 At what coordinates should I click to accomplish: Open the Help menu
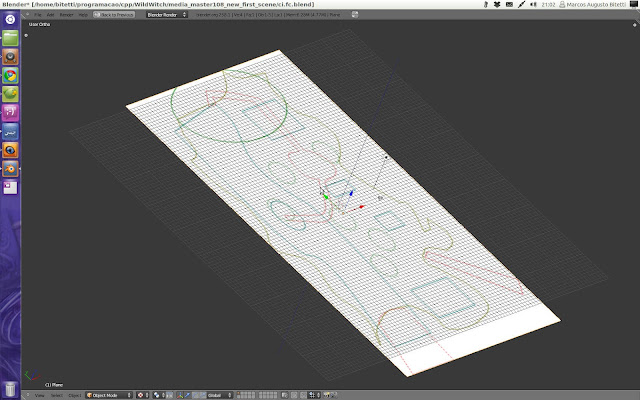tap(83, 15)
